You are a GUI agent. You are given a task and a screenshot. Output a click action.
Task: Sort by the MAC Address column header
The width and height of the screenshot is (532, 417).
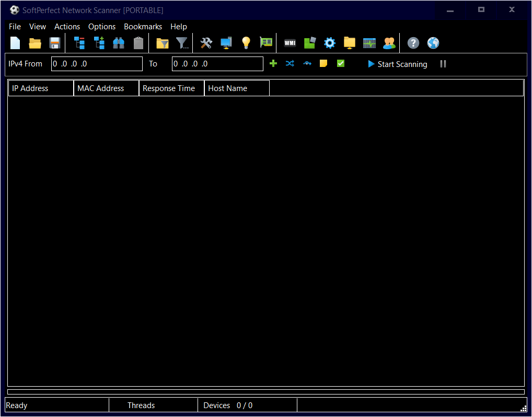[107, 88]
